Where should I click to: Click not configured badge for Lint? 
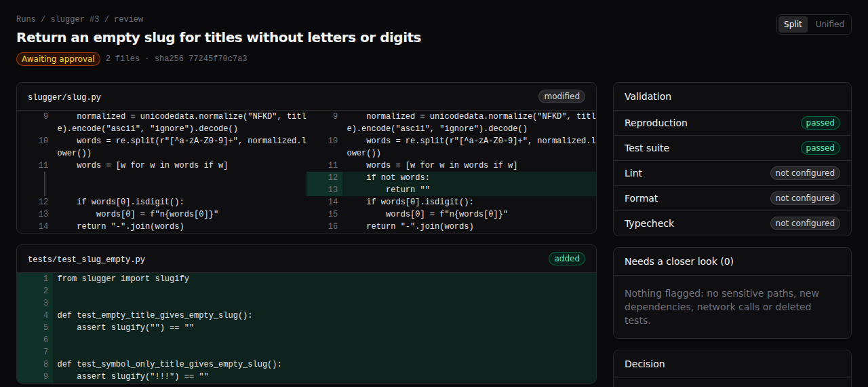pos(805,173)
